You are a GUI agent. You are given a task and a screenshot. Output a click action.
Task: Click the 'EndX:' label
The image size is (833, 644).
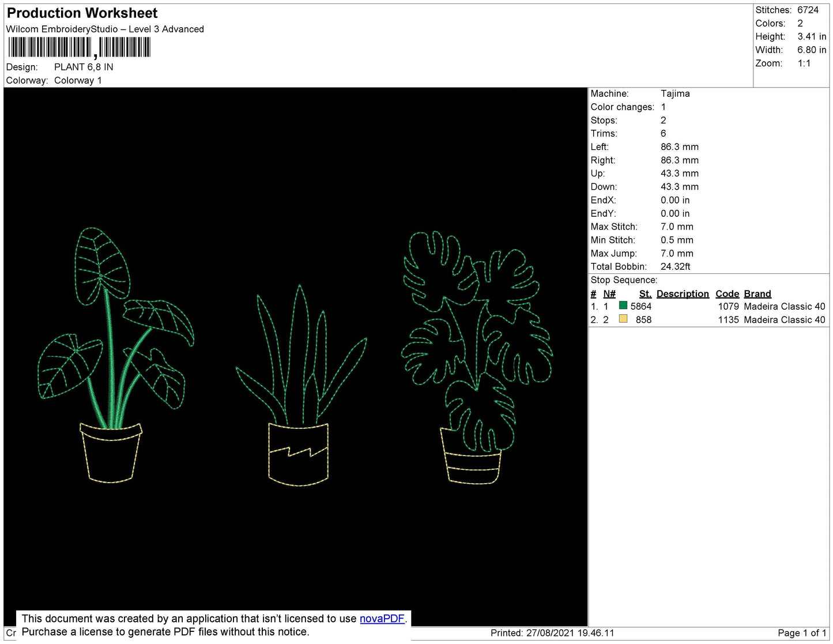[603, 200]
